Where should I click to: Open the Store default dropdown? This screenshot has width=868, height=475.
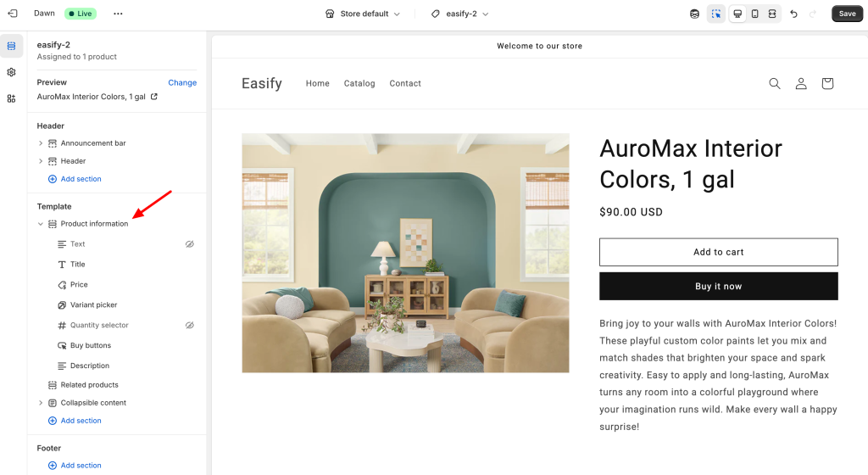[363, 14]
